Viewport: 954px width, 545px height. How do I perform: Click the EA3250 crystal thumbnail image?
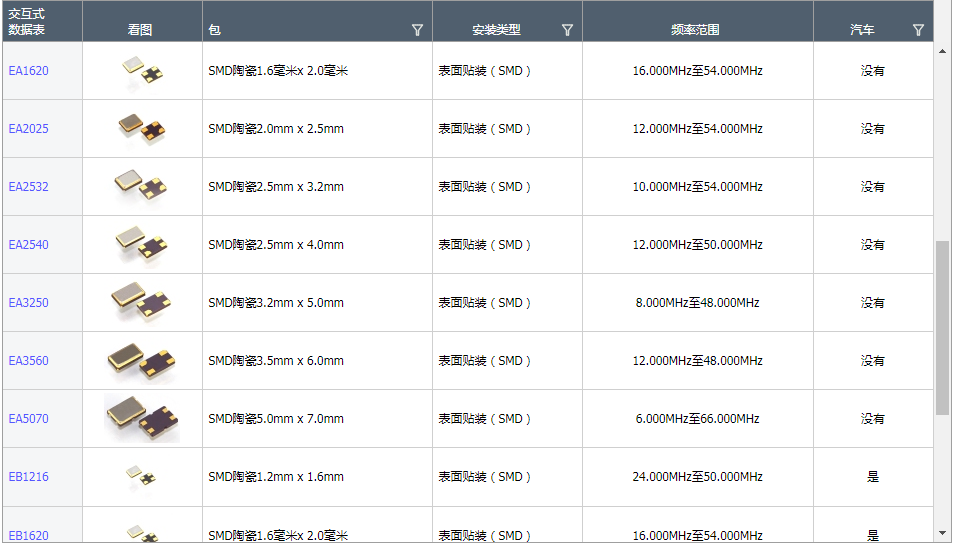(x=141, y=301)
